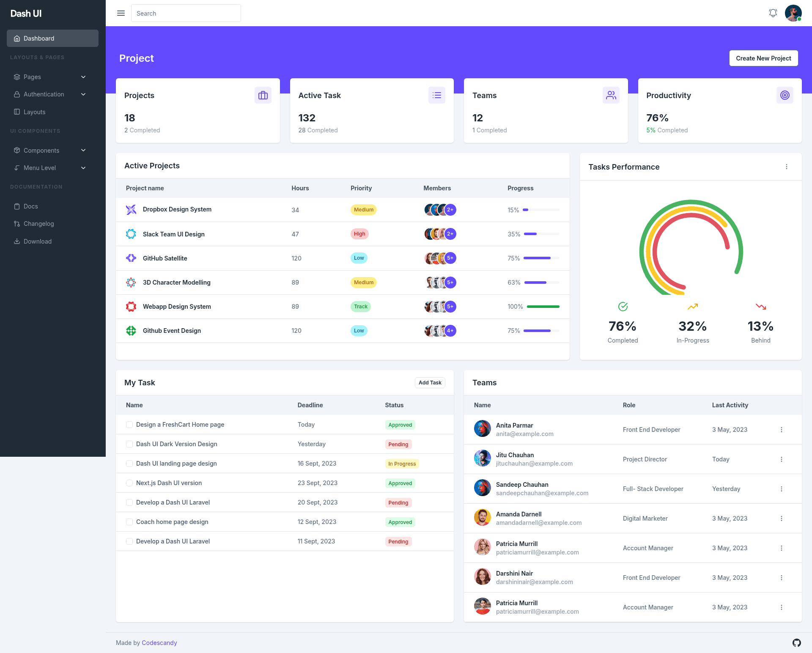Click Anita Parmar's avatar
The height and width of the screenshot is (653, 812).
(483, 429)
